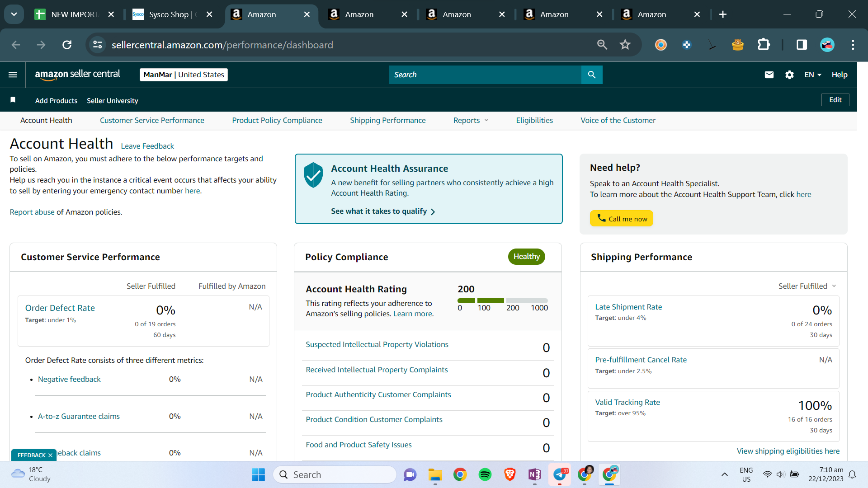Open the Shipping Performance tab
The image size is (868, 488).
[x=388, y=120]
